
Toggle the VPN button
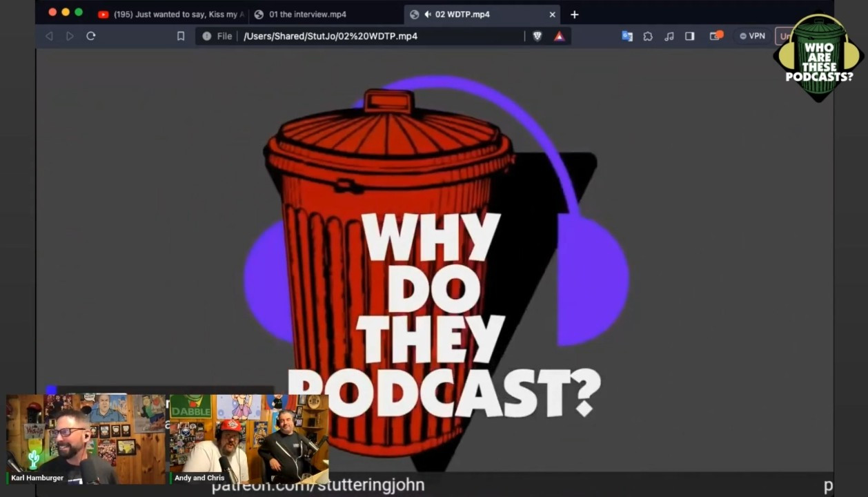[x=752, y=36]
